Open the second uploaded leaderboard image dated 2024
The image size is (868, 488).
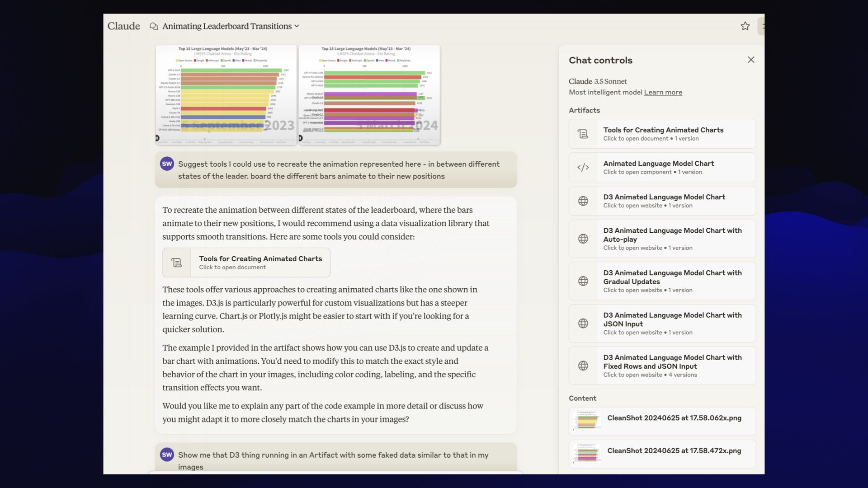pyautogui.click(x=369, y=95)
